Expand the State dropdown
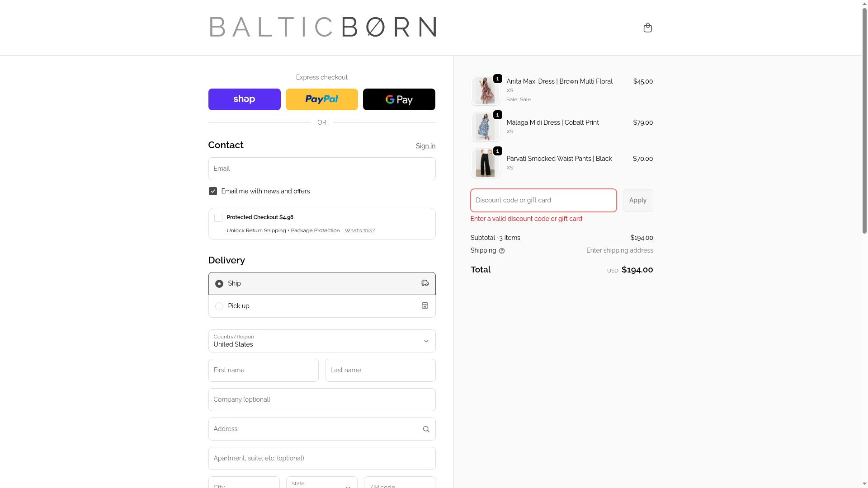This screenshot has height=488, width=868. point(321,483)
